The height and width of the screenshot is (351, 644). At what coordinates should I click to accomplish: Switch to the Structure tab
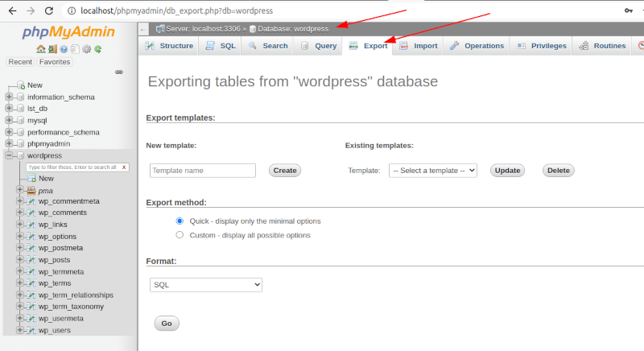pos(169,46)
